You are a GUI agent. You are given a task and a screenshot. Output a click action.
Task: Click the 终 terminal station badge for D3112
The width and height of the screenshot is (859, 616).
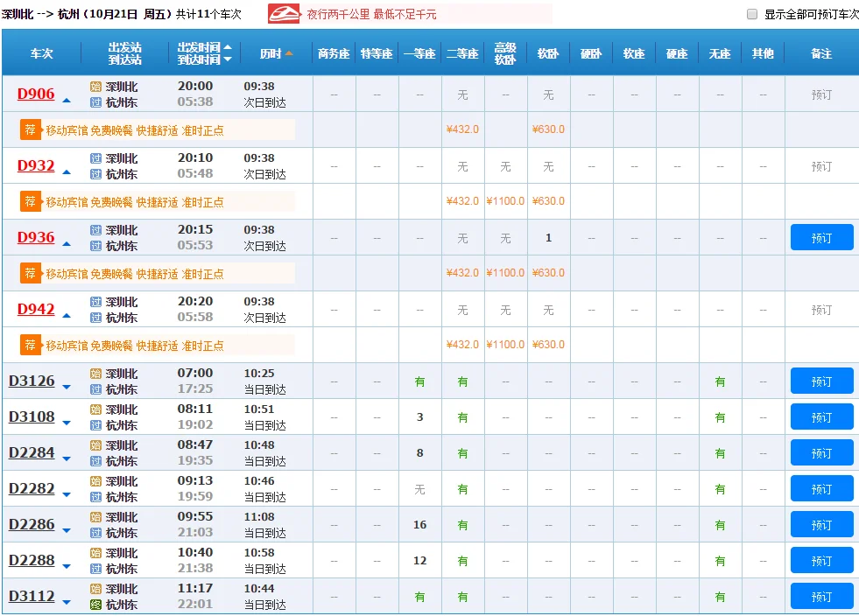(x=93, y=604)
